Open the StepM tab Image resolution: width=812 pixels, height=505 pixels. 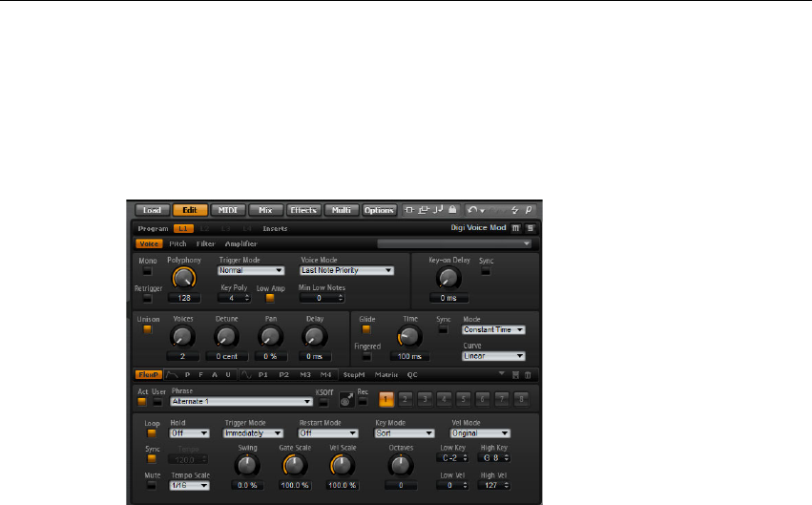click(x=354, y=374)
